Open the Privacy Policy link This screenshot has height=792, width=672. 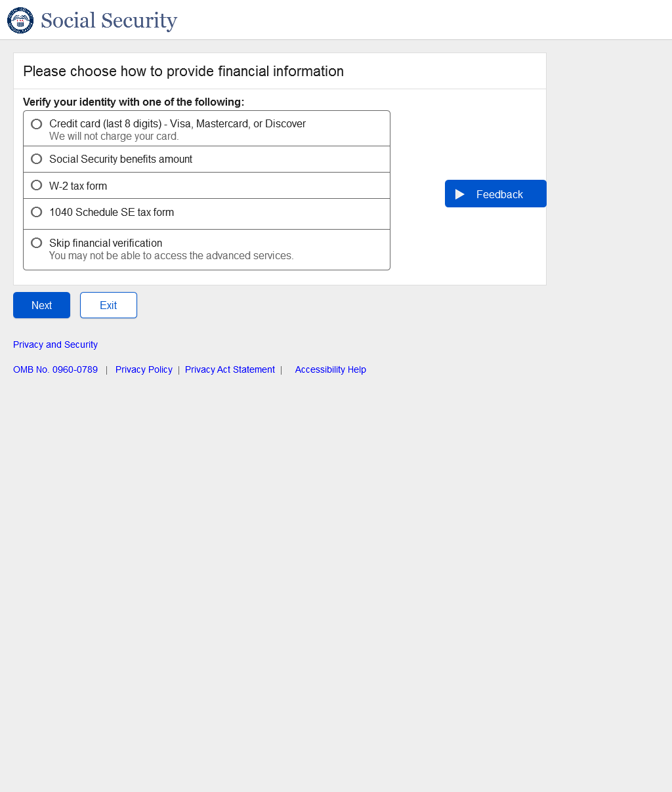click(144, 369)
